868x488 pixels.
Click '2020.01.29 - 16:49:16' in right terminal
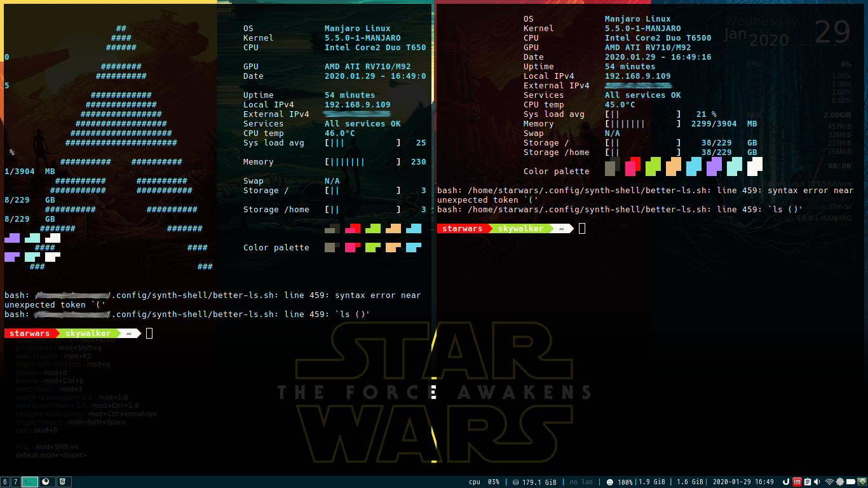(x=658, y=57)
